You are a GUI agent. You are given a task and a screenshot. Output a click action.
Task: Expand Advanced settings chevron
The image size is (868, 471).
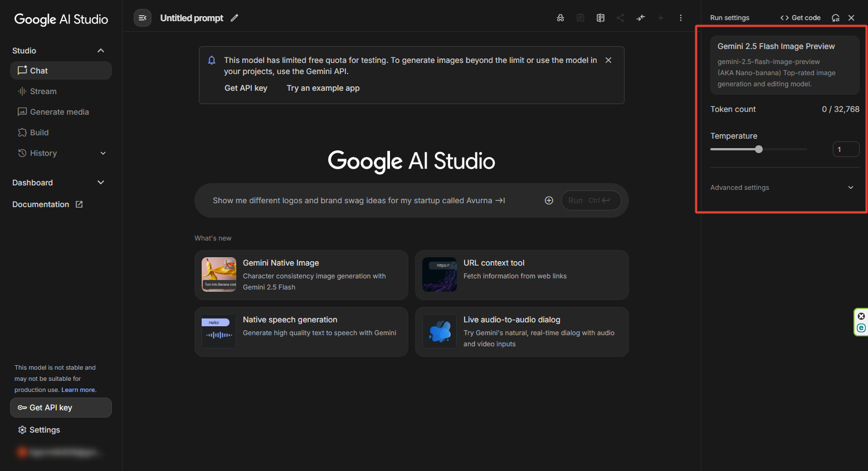click(x=851, y=188)
